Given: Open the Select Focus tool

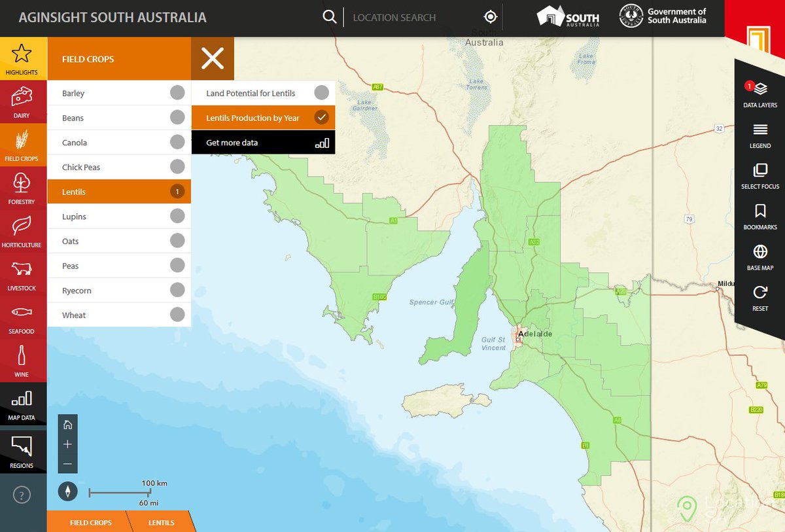Looking at the screenshot, I should coord(760,176).
